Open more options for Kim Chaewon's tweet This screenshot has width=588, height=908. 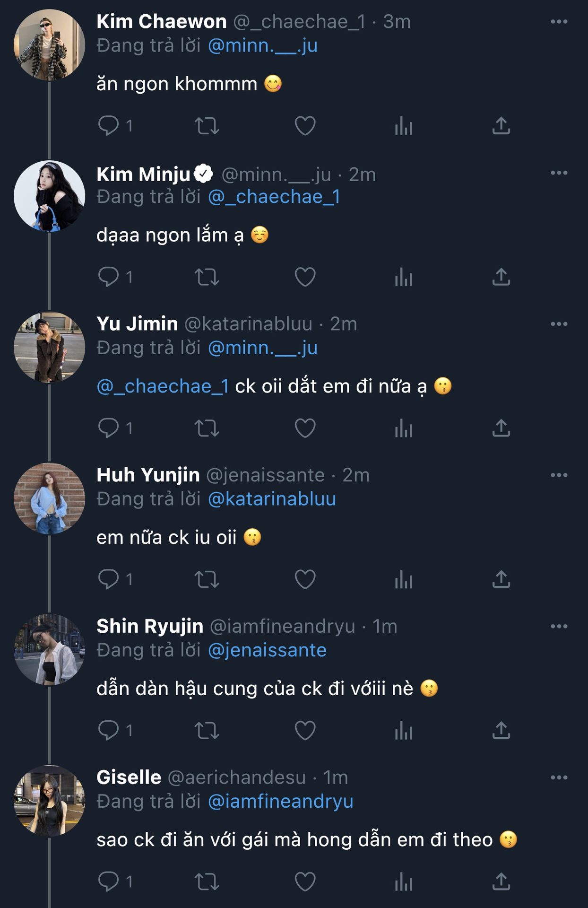point(559,22)
